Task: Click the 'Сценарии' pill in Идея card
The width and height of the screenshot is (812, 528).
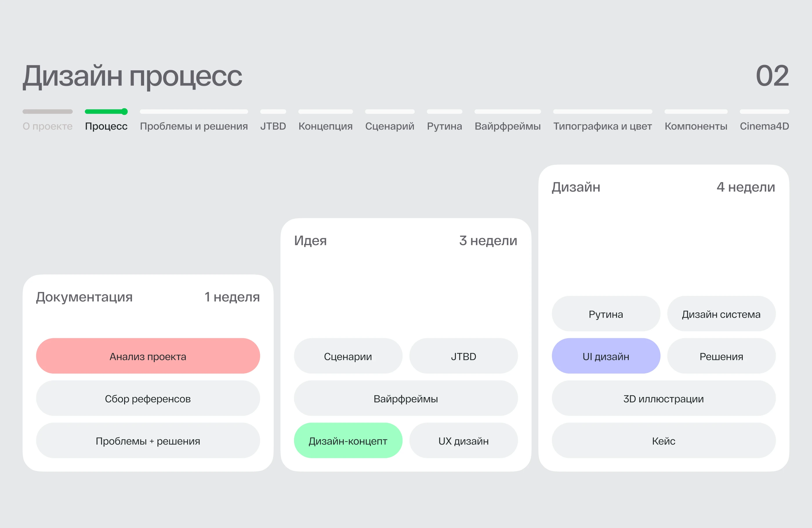Action: (348, 356)
